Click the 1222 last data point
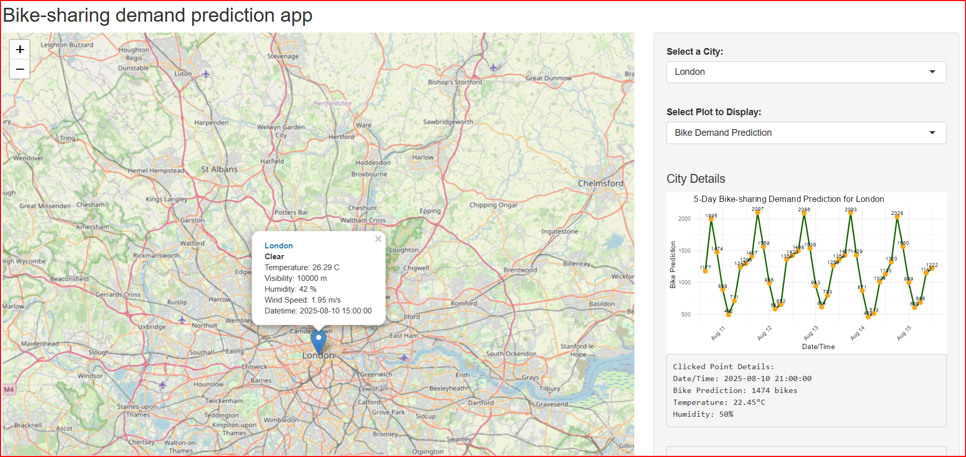The width and height of the screenshot is (966, 457). [x=932, y=269]
